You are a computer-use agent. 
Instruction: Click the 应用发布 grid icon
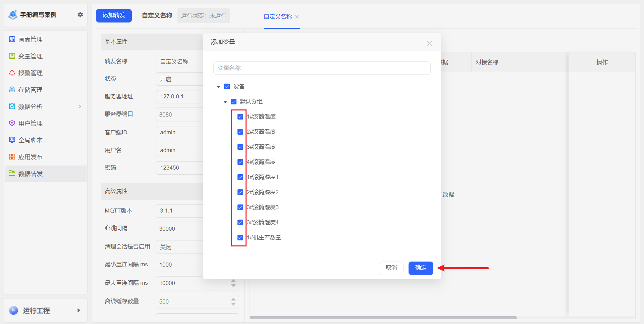click(12, 157)
